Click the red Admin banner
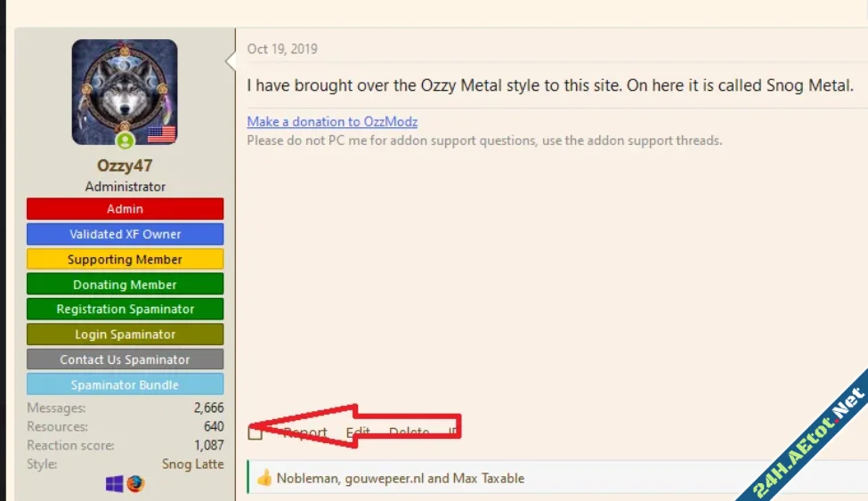Screen dimensions: 868x501 (x=125, y=209)
